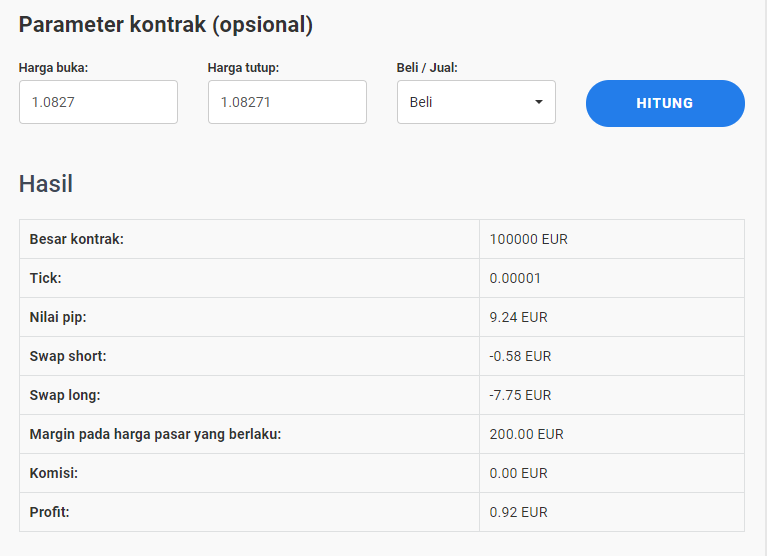The image size is (768, 556).
Task: Select the Swap long value -7.75 EUR
Action: tap(520, 395)
